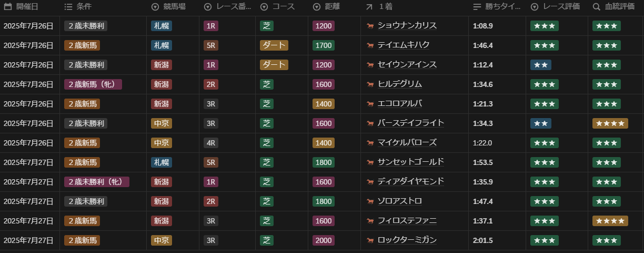This screenshot has width=644, height=253.
Task: Open the バースデイフライト winner page link
Action: coord(410,123)
